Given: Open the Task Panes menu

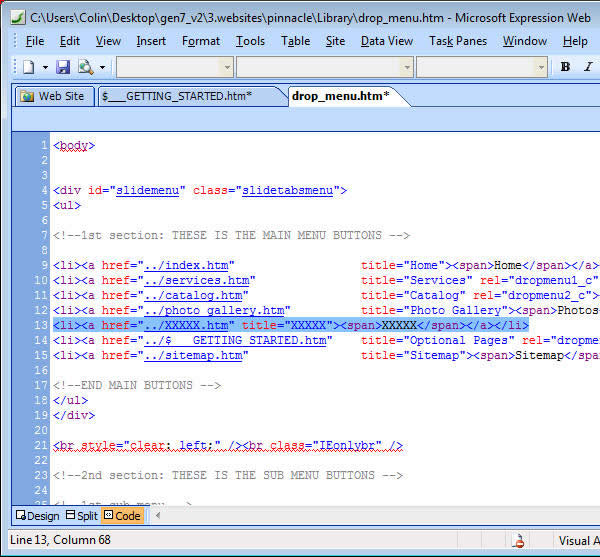Looking at the screenshot, I should coord(458,41).
